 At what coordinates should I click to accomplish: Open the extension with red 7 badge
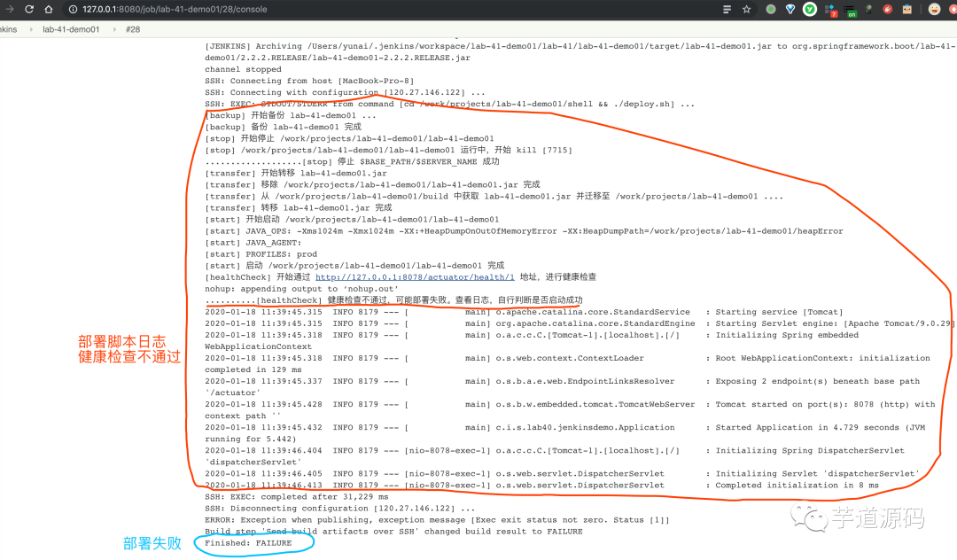click(830, 10)
